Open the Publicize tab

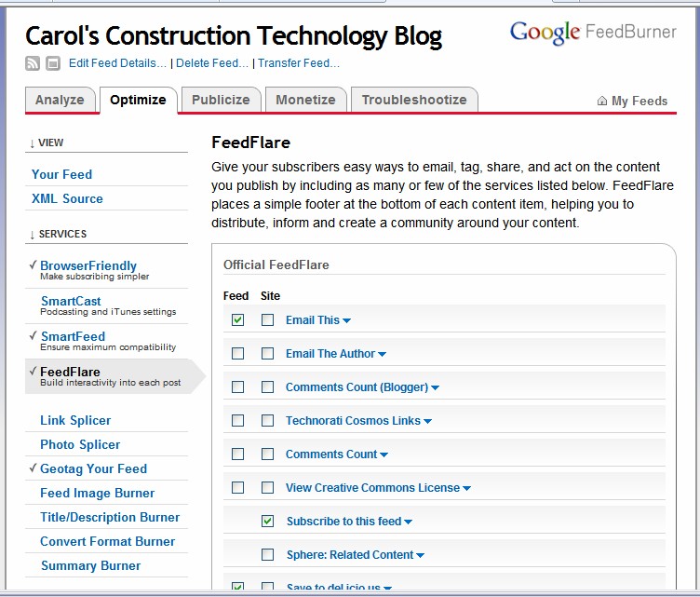[x=221, y=100]
